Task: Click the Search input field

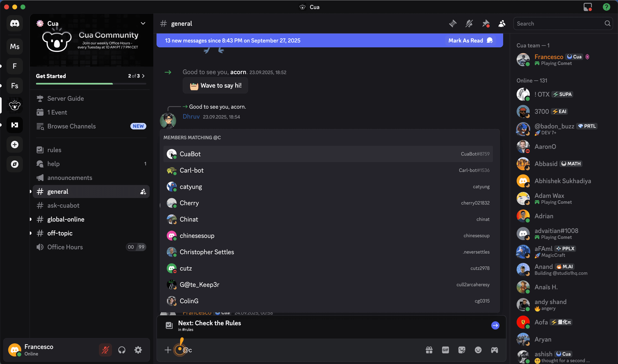Action: tap(560, 23)
